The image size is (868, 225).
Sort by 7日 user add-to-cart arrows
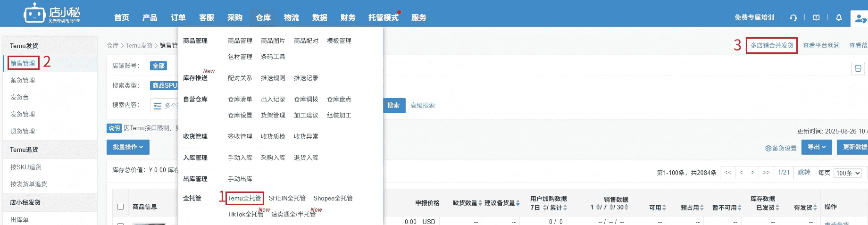coord(545,208)
